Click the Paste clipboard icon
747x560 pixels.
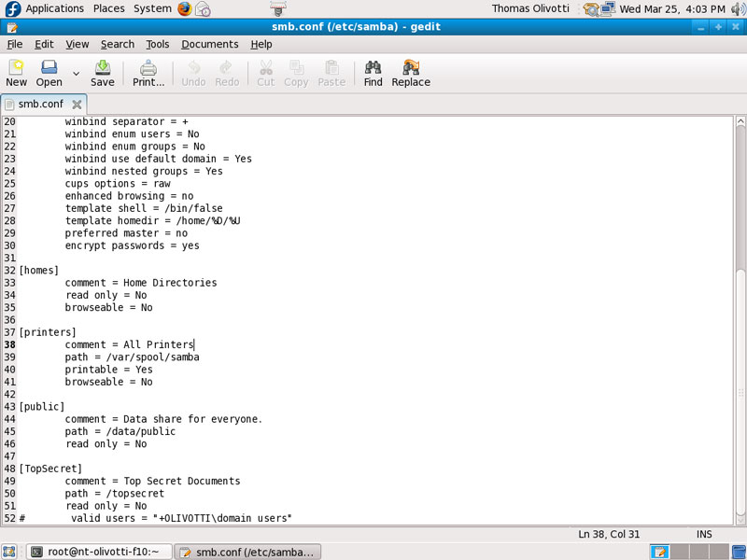331,73
